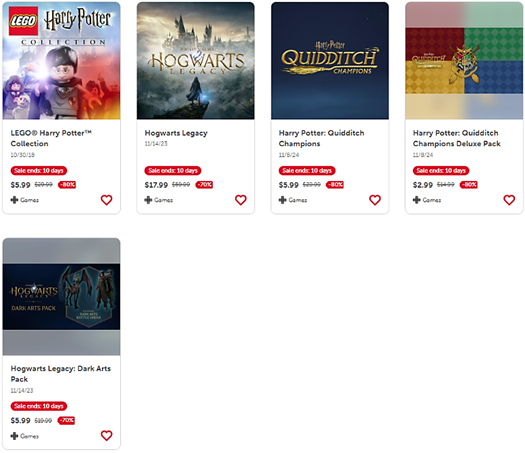The image size is (525, 453).
Task: Click Games icon under Quidditch Champions card
Action: (282, 200)
